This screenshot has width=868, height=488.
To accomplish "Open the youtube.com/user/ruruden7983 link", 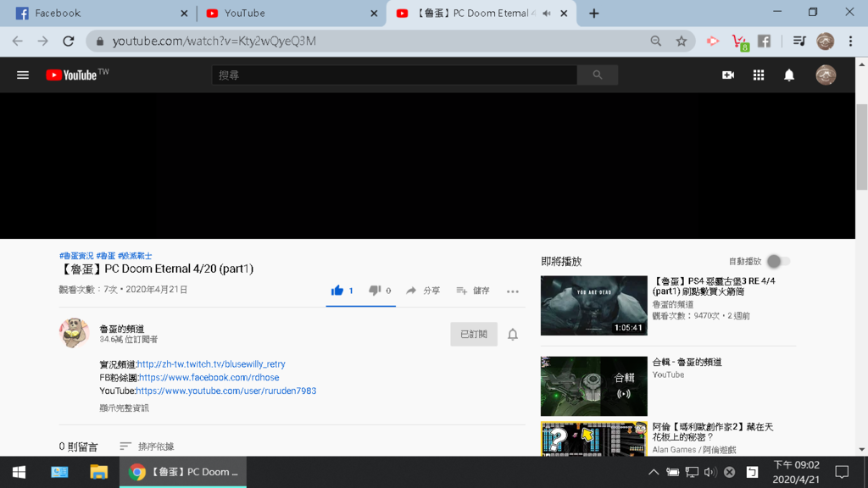I will (x=225, y=391).
